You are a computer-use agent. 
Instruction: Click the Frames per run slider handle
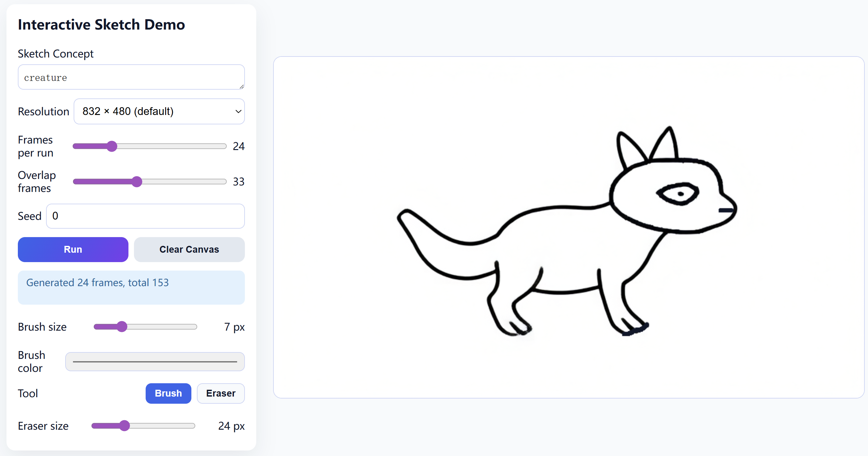(112, 146)
